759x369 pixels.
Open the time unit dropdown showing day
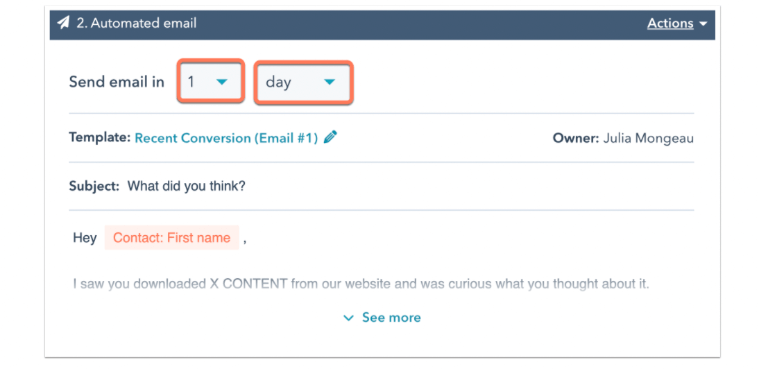(x=304, y=82)
